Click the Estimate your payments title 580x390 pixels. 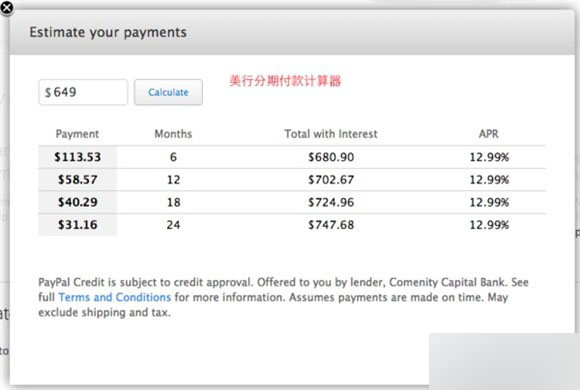tap(108, 33)
